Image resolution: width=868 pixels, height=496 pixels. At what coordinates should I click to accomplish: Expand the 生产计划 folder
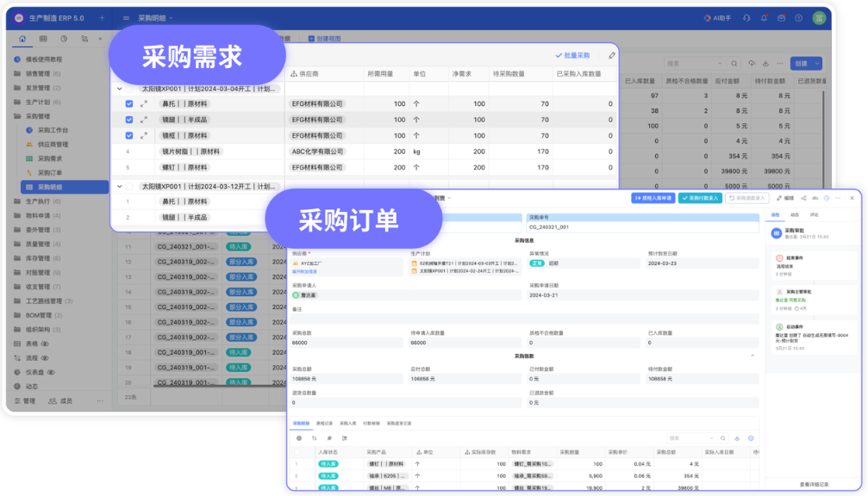39,102
